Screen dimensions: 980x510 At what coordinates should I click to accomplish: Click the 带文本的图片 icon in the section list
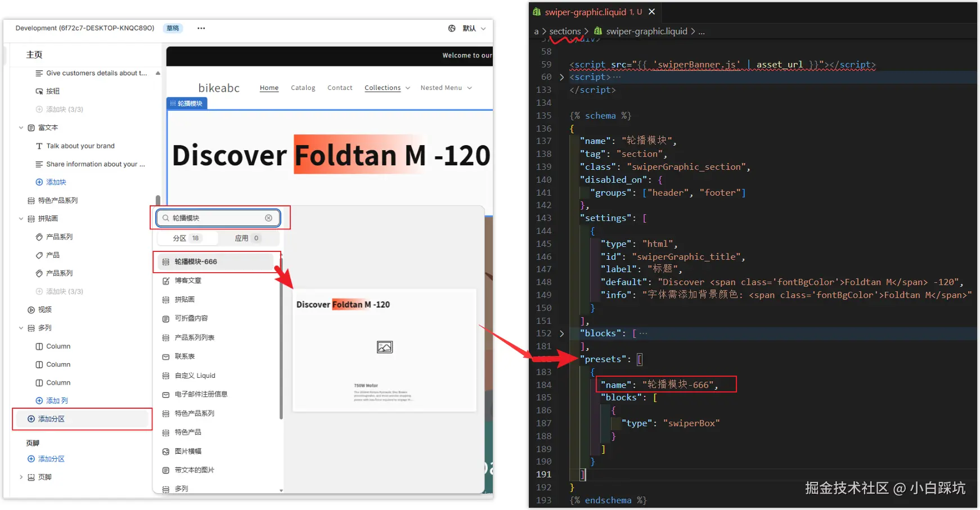[x=166, y=470]
